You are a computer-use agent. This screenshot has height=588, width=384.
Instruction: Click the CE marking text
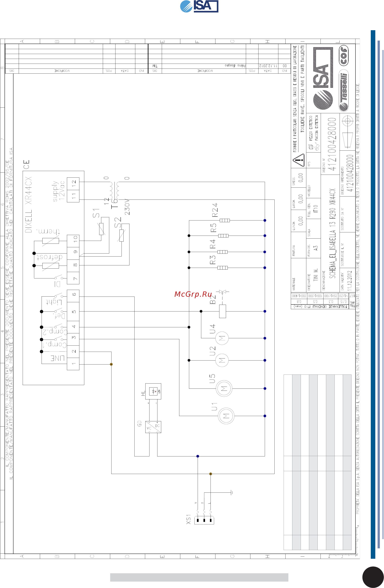[26, 165]
